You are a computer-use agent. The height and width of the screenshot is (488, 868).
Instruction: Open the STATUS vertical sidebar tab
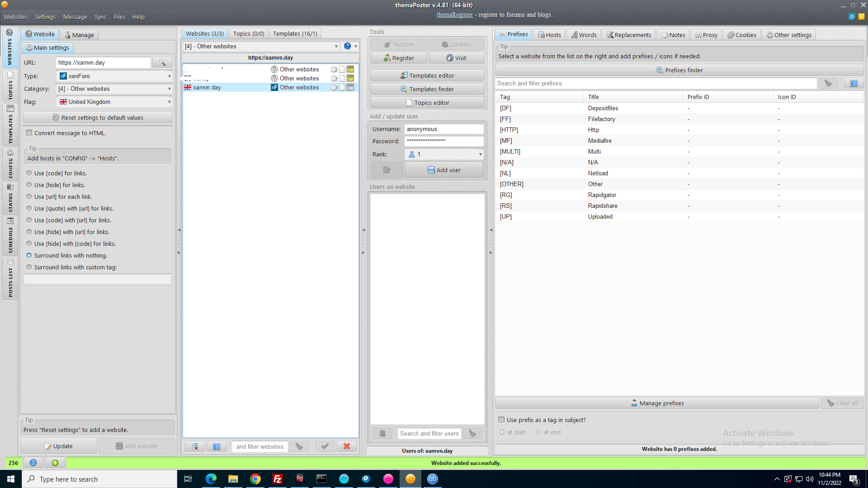(10, 198)
